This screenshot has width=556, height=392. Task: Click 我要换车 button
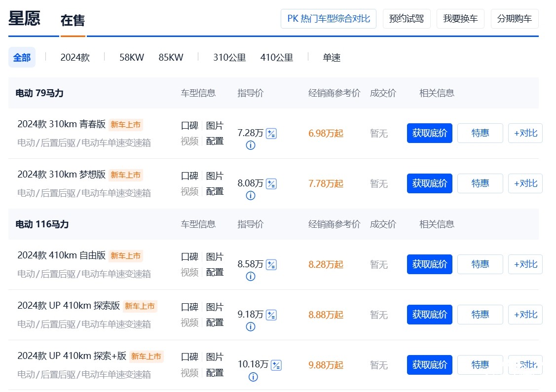461,19
